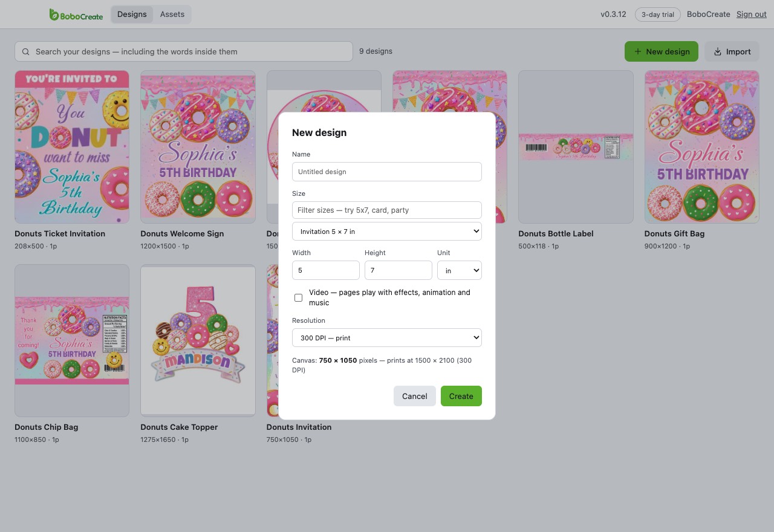Enable the Video pages checkbox
The width and height of the screenshot is (774, 532).
pos(299,297)
